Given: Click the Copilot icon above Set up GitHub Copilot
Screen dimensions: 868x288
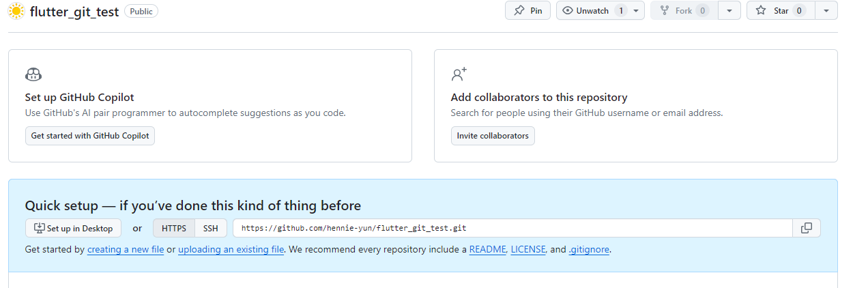Looking at the screenshot, I should tap(33, 74).
